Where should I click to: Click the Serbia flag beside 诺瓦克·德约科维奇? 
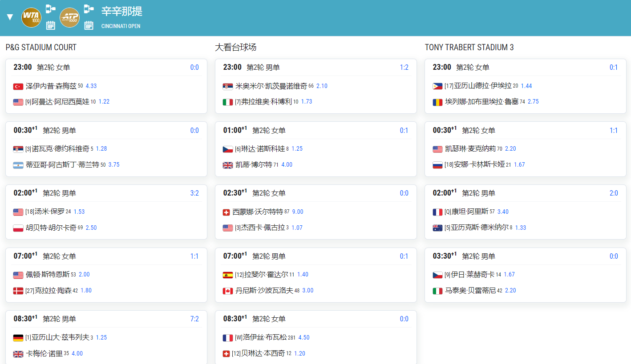(18, 149)
